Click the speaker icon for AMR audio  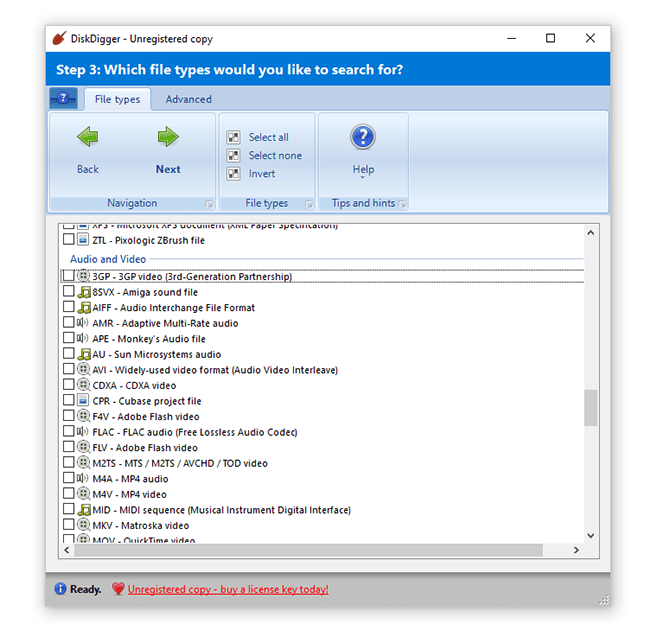[x=82, y=323]
